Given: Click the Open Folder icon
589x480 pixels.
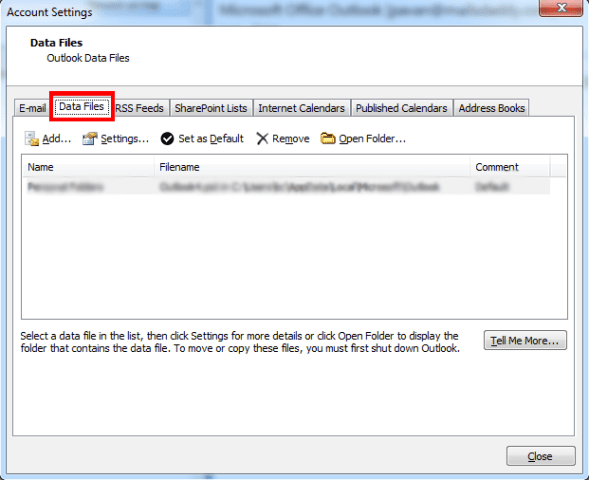Looking at the screenshot, I should pos(328,139).
